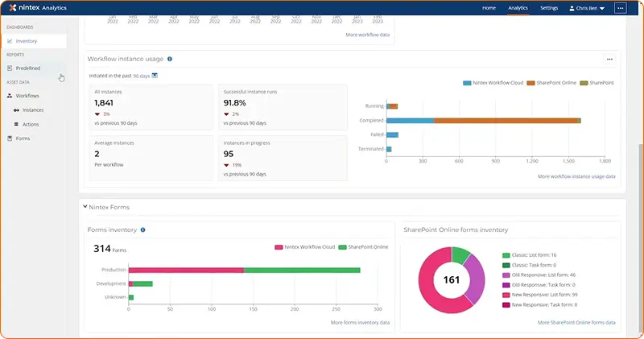Click the Completed blue Workflow Cloud bar
Viewport: 644px width, 339px height.
(x=410, y=121)
